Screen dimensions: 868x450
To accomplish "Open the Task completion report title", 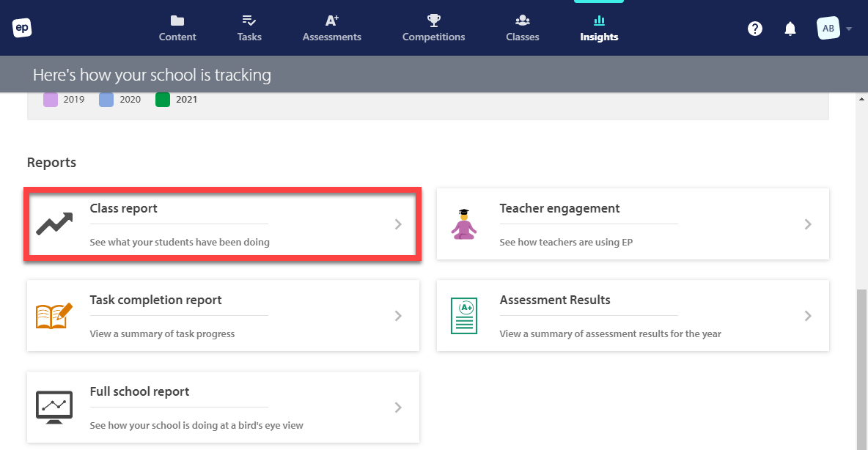I will tap(155, 300).
